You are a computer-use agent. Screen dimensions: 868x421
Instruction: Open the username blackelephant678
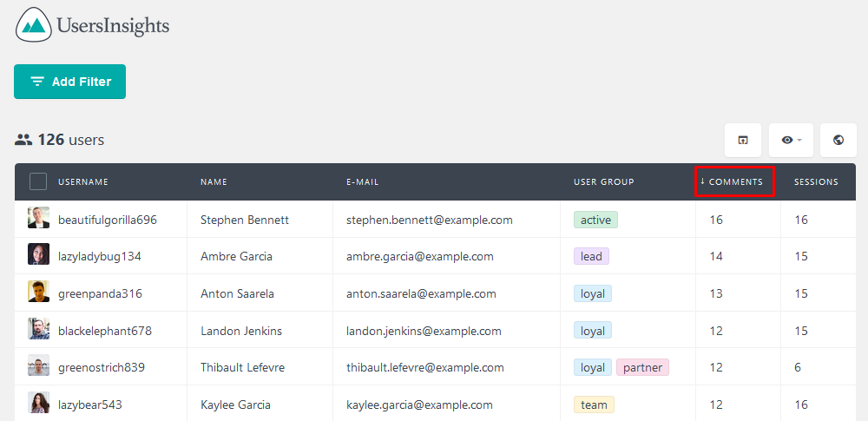click(105, 331)
